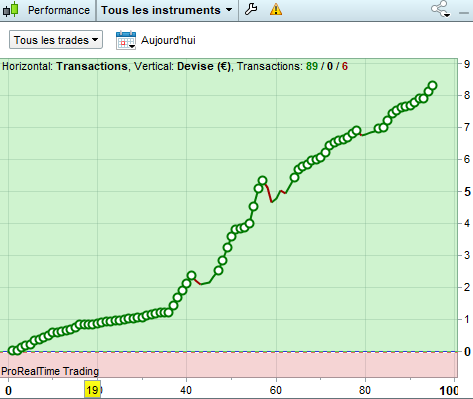Expand the Tous les trades dropdown
The width and height of the screenshot is (473, 399).
point(56,40)
